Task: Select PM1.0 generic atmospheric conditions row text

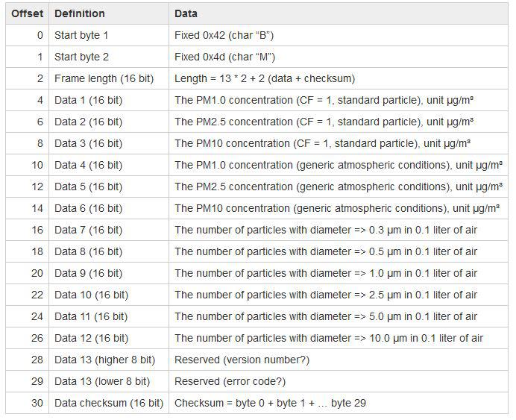Action: click(339, 165)
